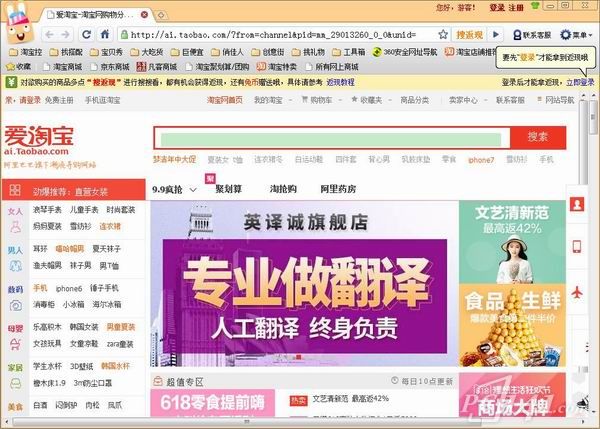Screen dimensions: 600x429
Task: Open the 返现教程 tutorial link
Action: (340, 82)
